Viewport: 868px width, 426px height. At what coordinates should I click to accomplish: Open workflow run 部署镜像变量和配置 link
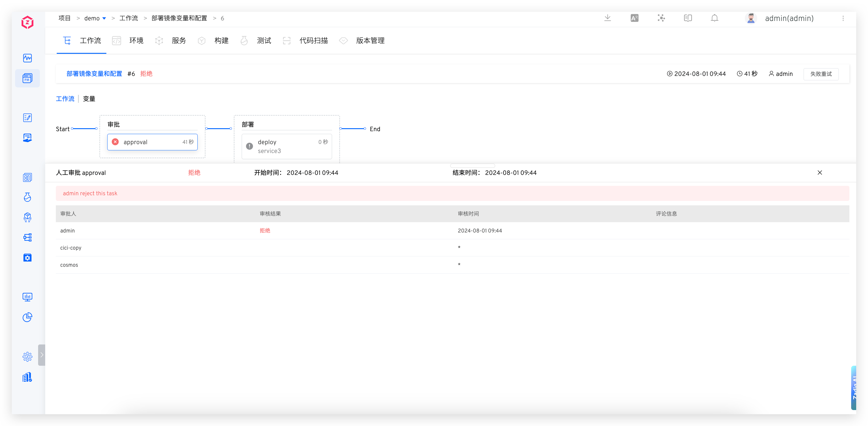point(94,74)
